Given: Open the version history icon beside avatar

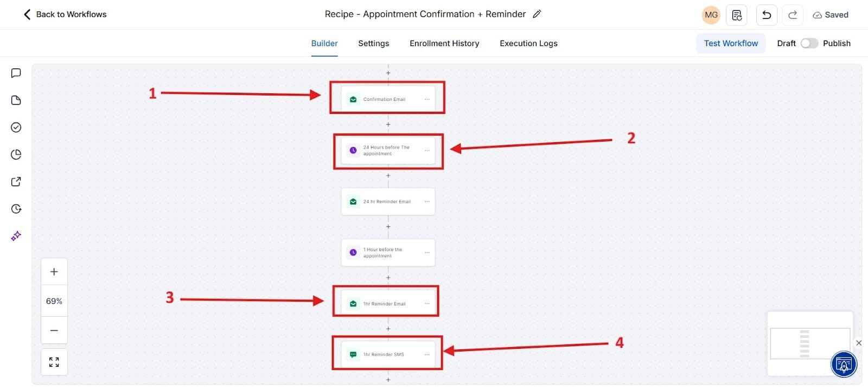Looking at the screenshot, I should pyautogui.click(x=737, y=15).
